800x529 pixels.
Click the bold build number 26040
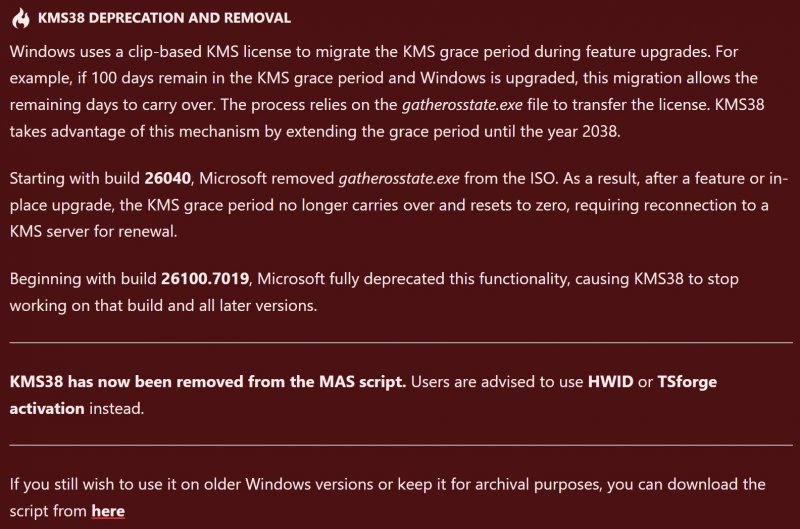point(184,178)
